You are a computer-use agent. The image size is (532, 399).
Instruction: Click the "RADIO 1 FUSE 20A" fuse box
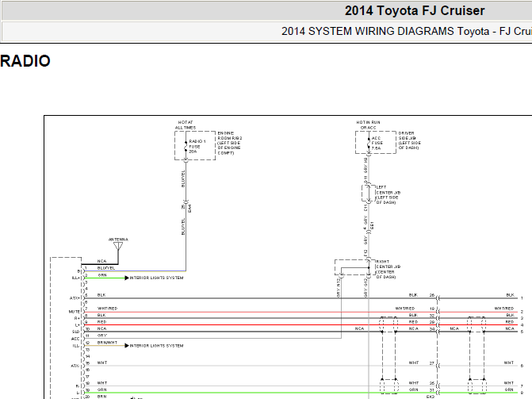click(x=195, y=146)
